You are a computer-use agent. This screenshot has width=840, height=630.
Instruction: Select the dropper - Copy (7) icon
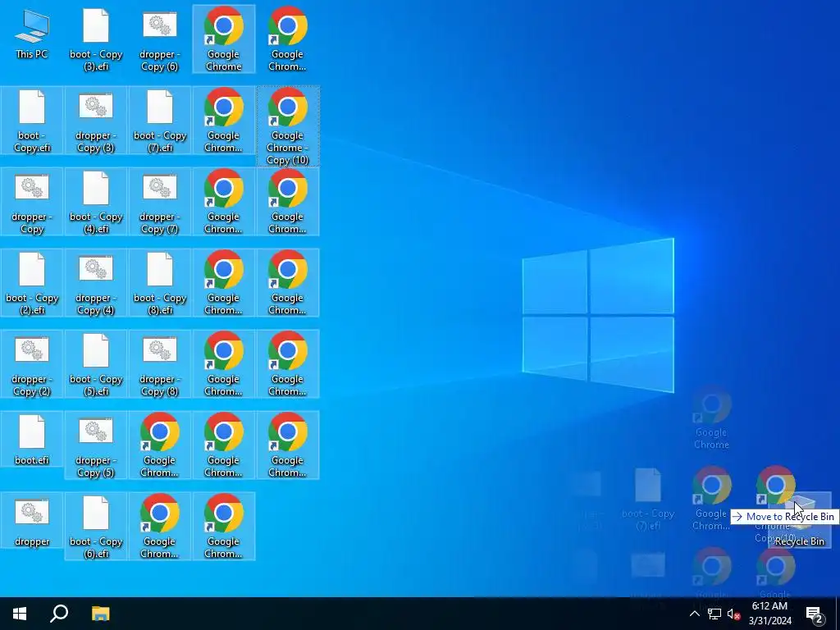click(x=160, y=202)
